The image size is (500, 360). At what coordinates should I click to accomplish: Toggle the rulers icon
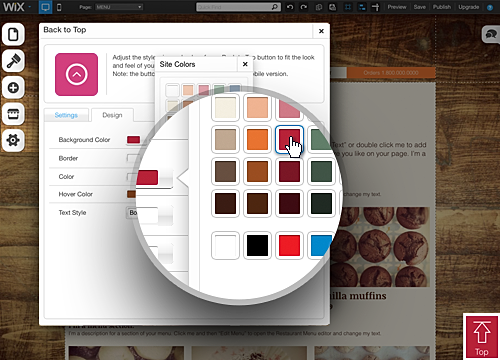tap(376, 7)
